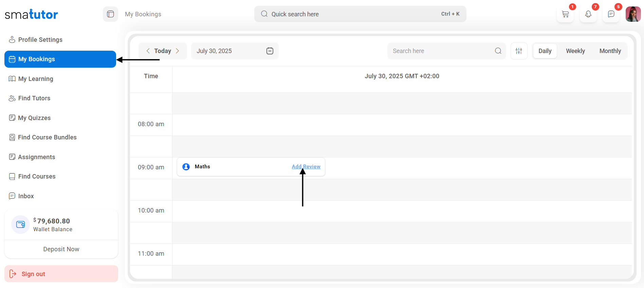Open Find Tutors in the sidebar
The height and width of the screenshot is (288, 644).
click(34, 98)
